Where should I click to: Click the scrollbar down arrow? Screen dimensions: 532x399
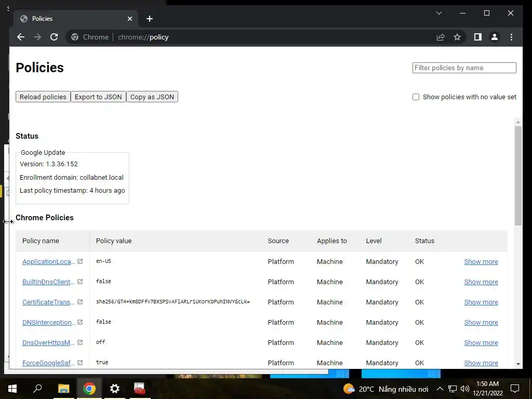pyautogui.click(x=518, y=364)
